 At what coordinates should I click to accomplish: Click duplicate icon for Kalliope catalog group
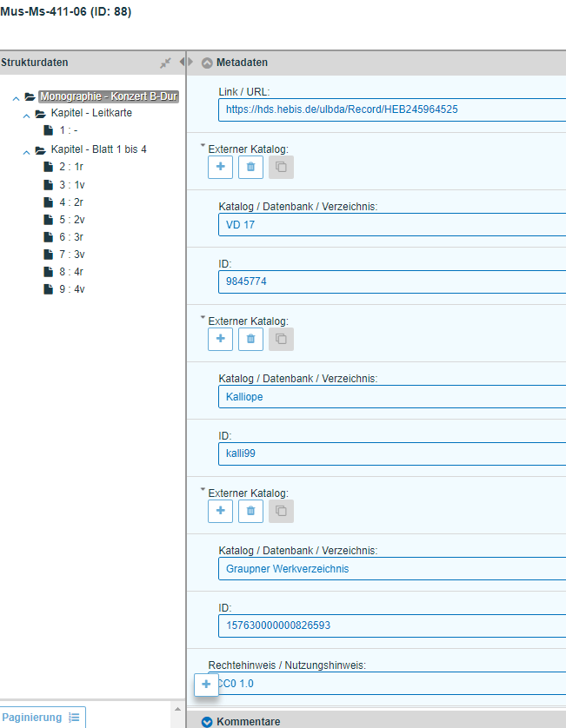[x=281, y=340]
